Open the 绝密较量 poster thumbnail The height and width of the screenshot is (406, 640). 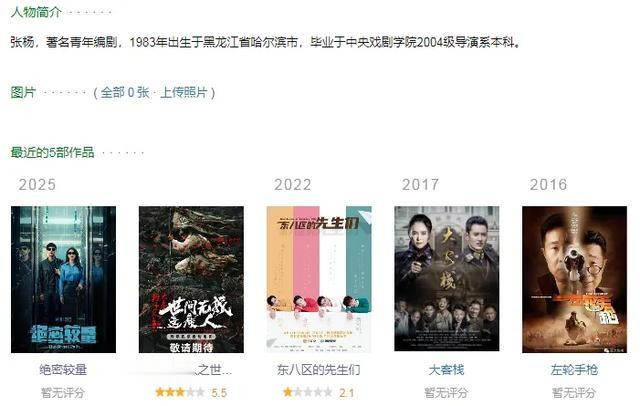[63, 280]
